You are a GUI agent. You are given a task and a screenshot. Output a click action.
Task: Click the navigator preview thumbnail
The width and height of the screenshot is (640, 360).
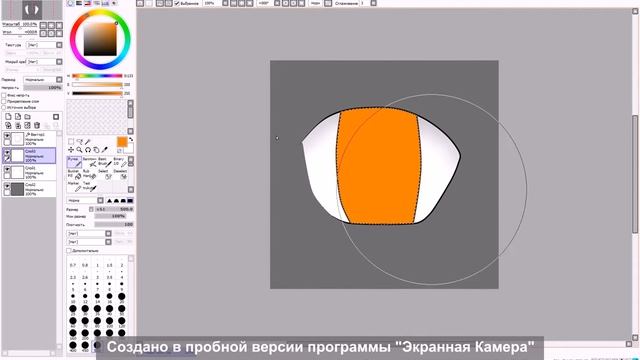click(x=32, y=10)
